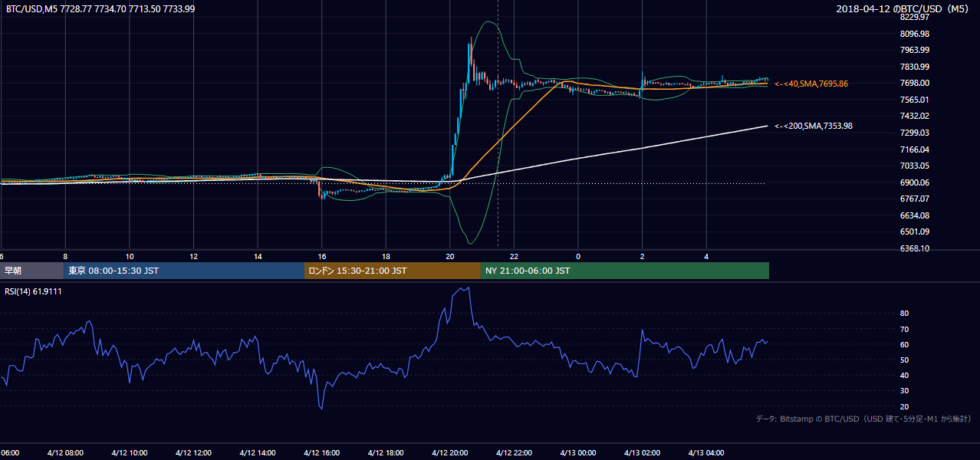The height and width of the screenshot is (460, 980).
Task: Click the 4/12 14:00 time axis label
Action: [x=256, y=452]
